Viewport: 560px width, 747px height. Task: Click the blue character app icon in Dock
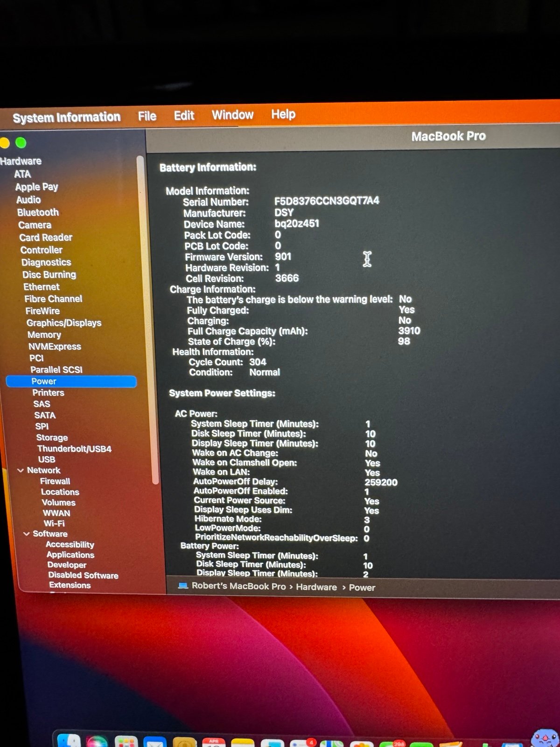(x=545, y=738)
